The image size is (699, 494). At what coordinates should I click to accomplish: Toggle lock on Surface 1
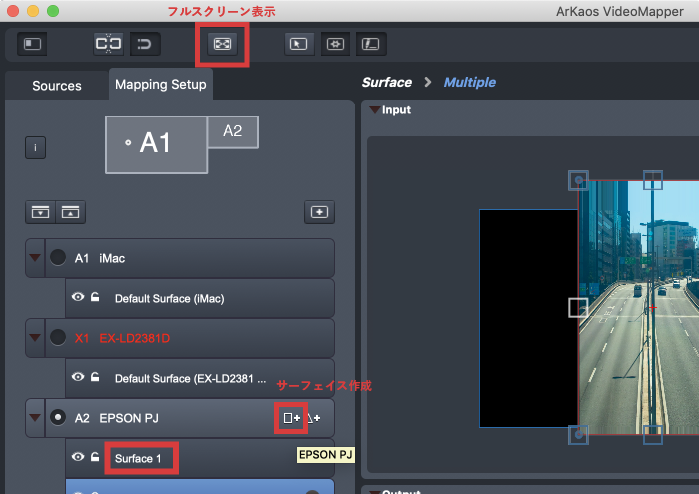(95, 457)
